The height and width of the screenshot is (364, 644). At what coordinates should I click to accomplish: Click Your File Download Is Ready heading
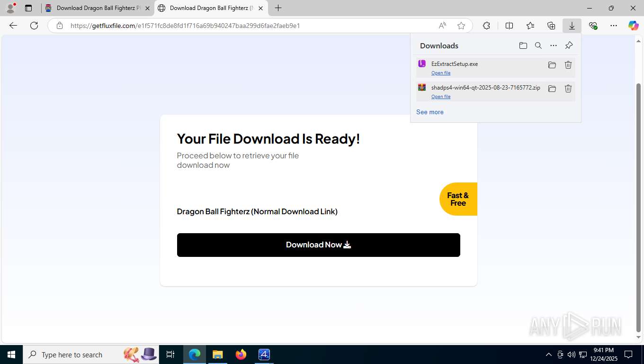(268, 139)
